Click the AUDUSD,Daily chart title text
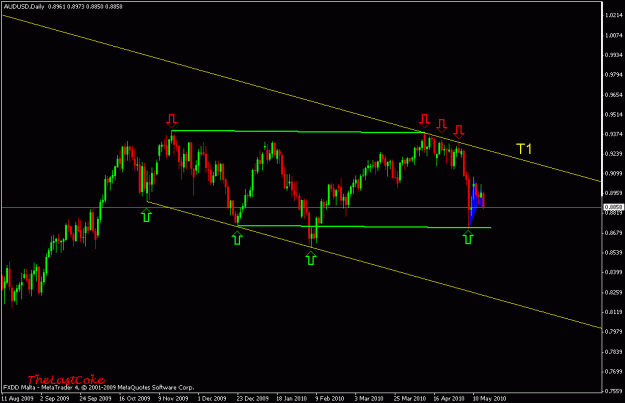Screen dimensions: 625x403 23,7
